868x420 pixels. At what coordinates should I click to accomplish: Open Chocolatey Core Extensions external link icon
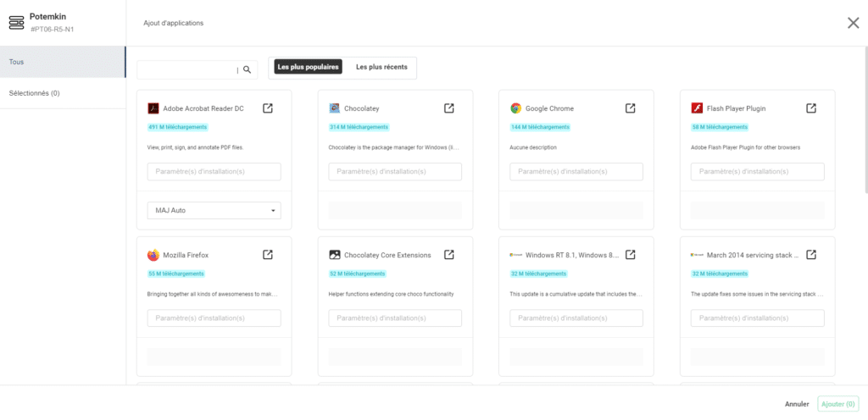click(449, 255)
